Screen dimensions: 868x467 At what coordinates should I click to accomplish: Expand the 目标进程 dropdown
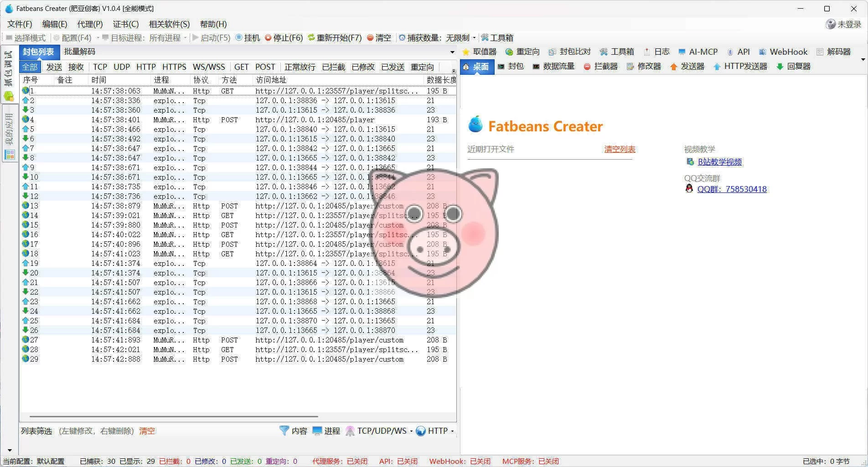[185, 38]
